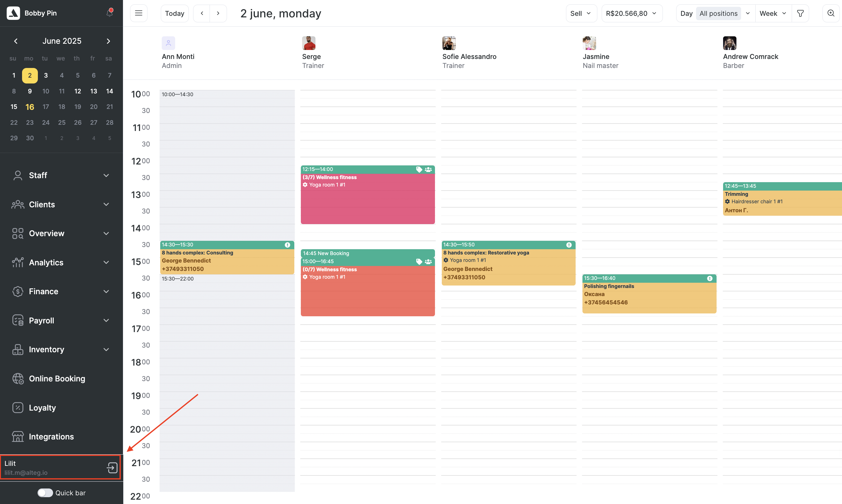The height and width of the screenshot is (504, 842).
Task: Click the 2 june, monday heading
Action: tap(281, 13)
